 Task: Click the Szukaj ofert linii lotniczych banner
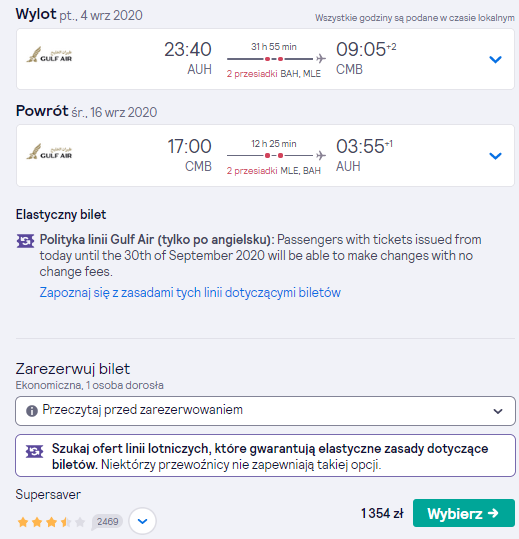265,455
